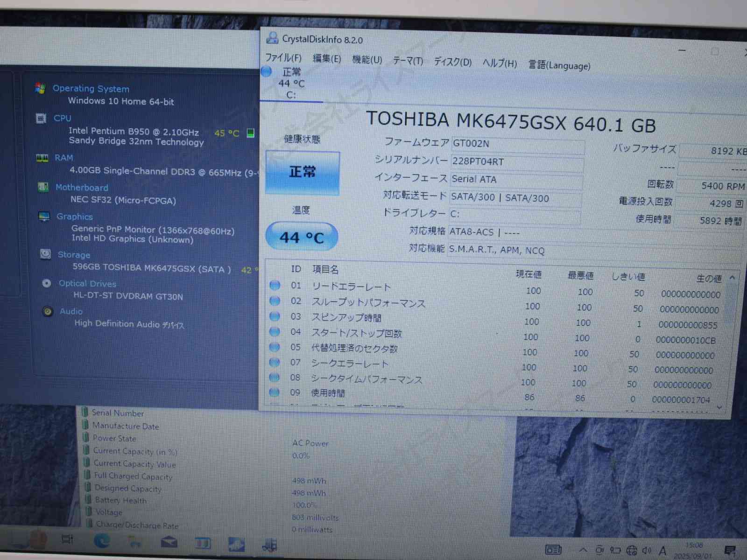Open the 機能(U) menu
The height and width of the screenshot is (560, 747).
[367, 60]
